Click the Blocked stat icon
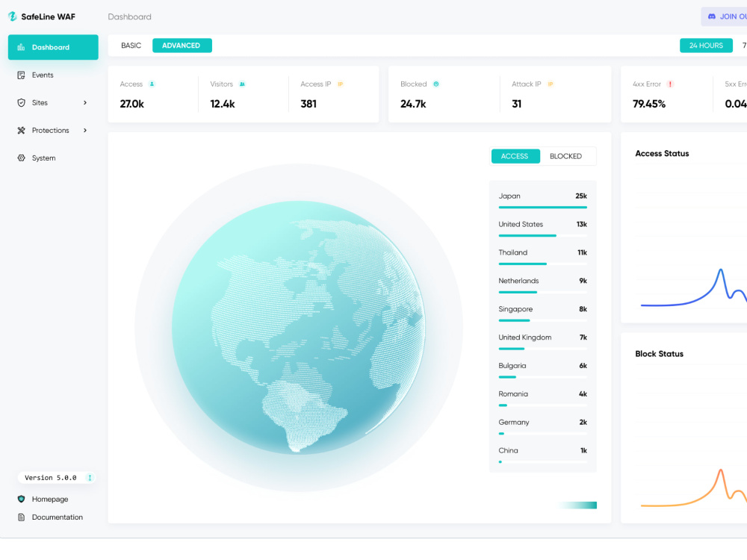This screenshot has height=560, width=747. 436,84
